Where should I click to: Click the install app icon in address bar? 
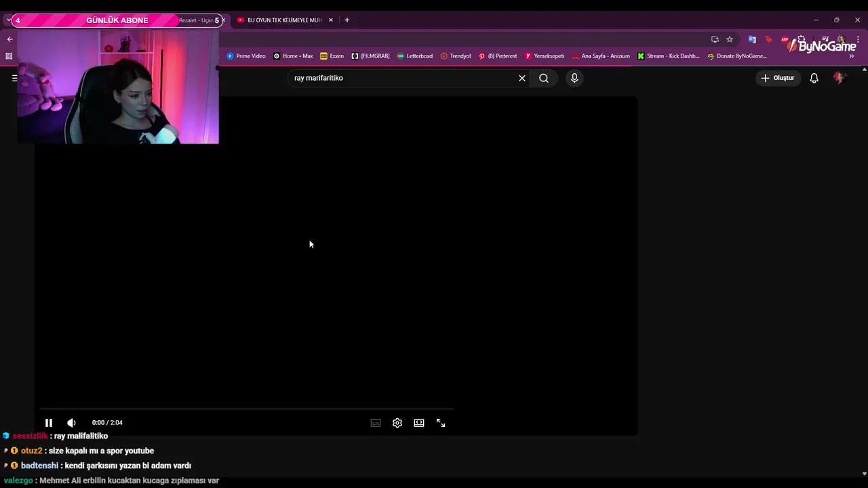coord(715,39)
